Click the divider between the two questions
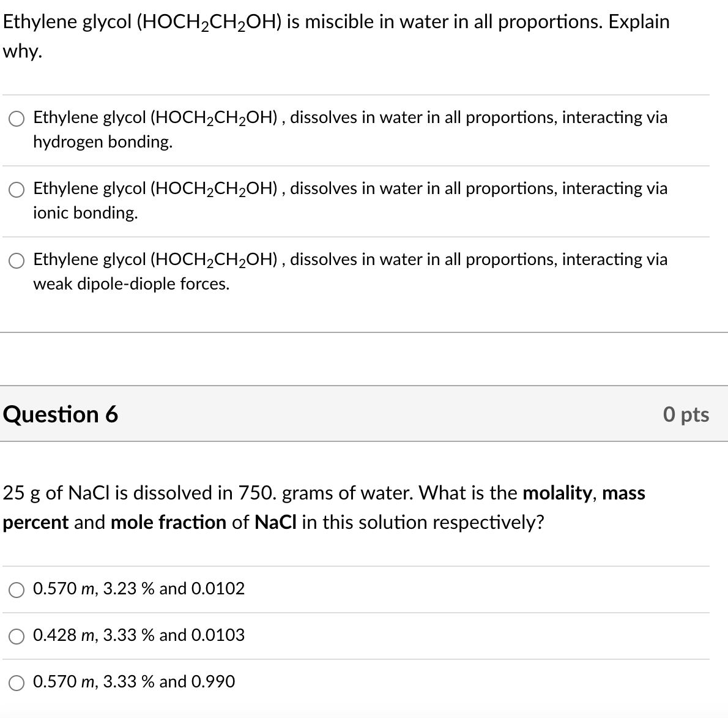 pyautogui.click(x=364, y=331)
